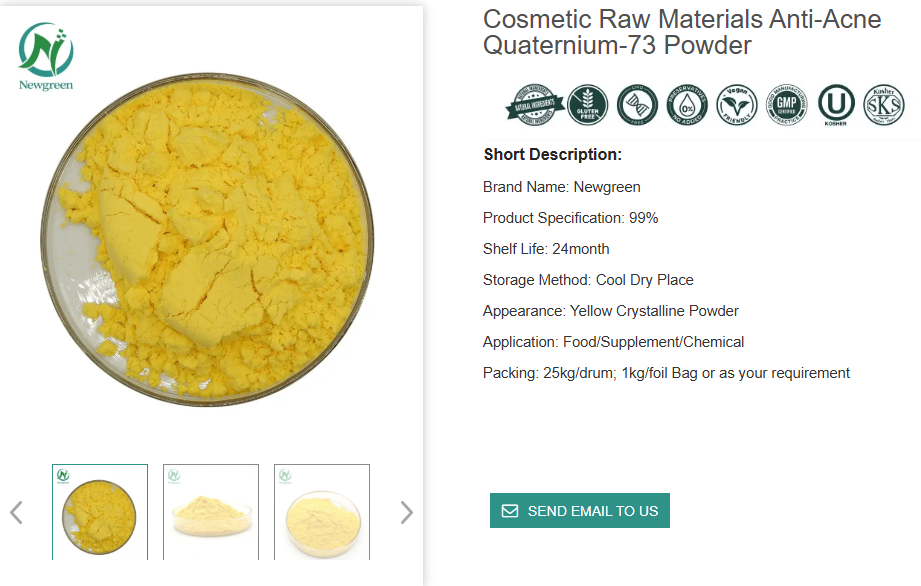Viewport: 921px width, 586px height.
Task: Click the Preservatives No Added badge
Action: (687, 105)
